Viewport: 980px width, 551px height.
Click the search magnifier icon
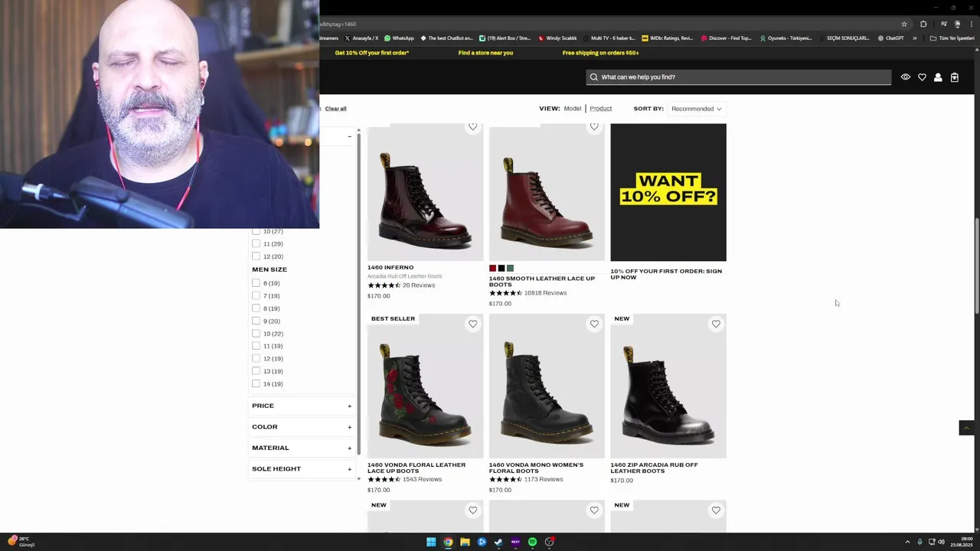pos(593,77)
